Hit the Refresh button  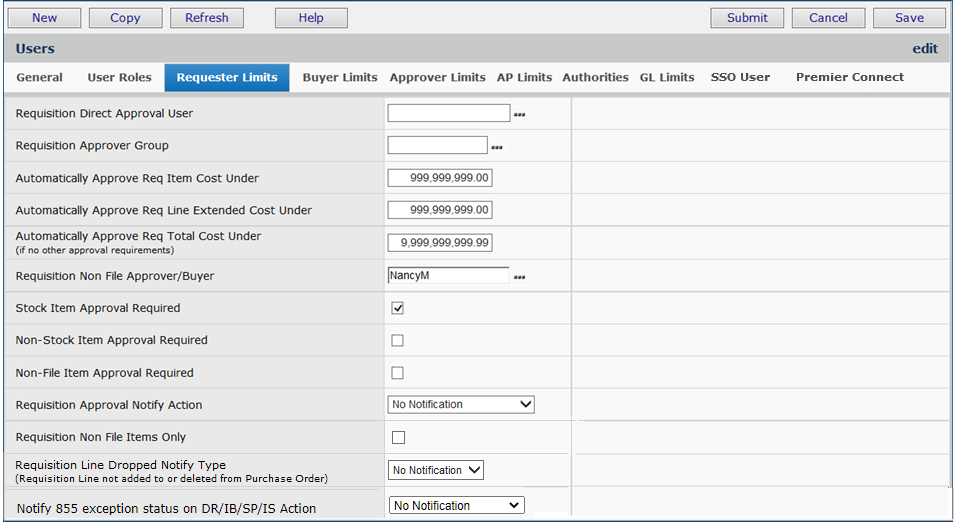207,18
